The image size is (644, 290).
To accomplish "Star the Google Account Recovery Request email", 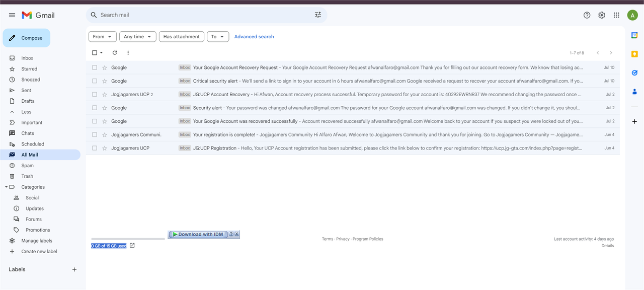I will point(105,67).
